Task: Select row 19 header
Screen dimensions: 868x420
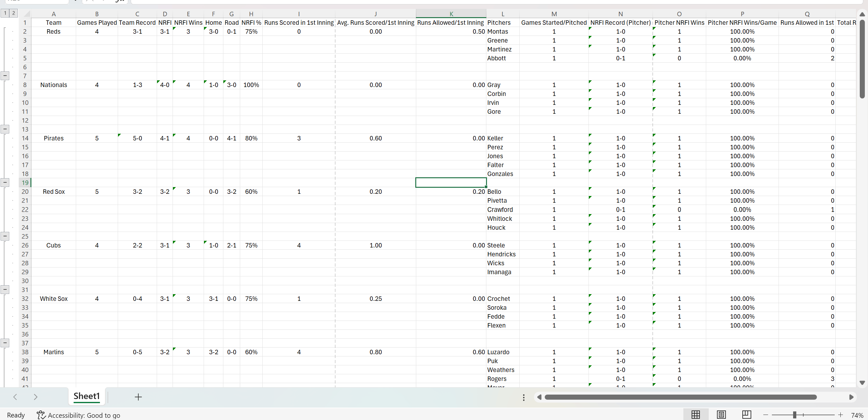Action: 25,182
